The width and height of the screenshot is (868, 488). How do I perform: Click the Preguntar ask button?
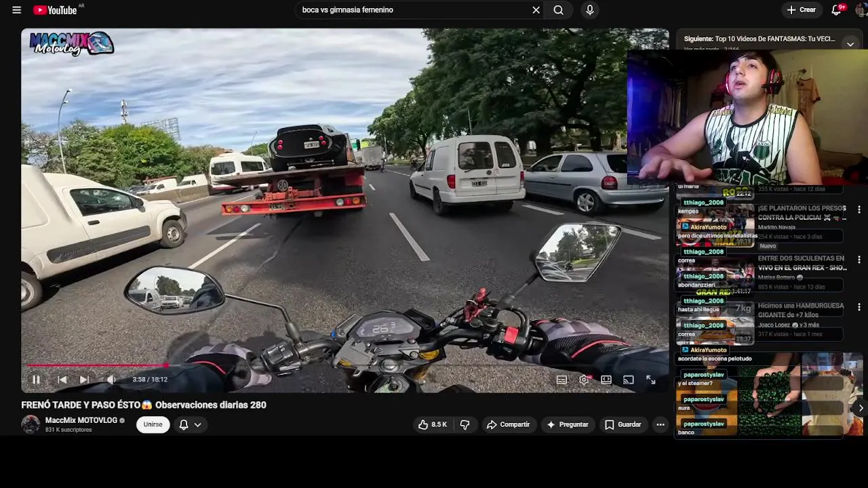[568, 424]
